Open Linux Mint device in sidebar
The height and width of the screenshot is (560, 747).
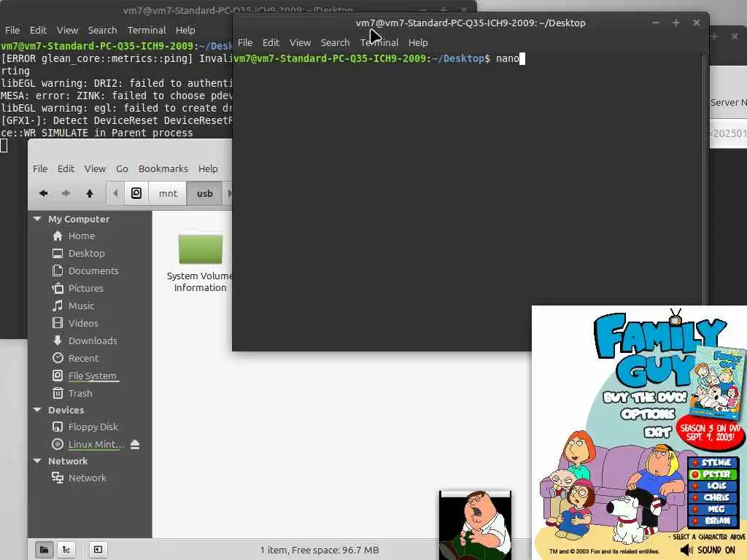pyautogui.click(x=96, y=444)
